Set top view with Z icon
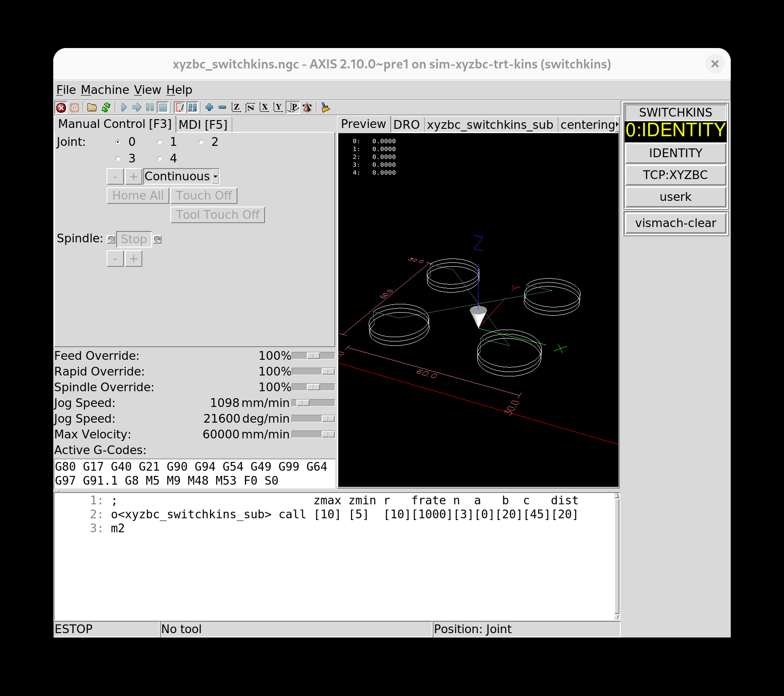 (236, 107)
